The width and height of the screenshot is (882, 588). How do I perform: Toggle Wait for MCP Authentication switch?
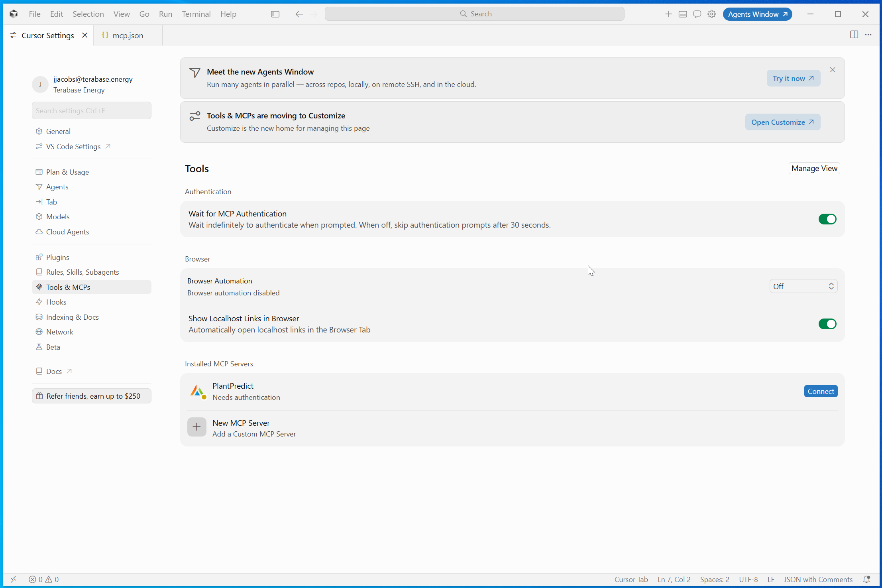coord(827,219)
